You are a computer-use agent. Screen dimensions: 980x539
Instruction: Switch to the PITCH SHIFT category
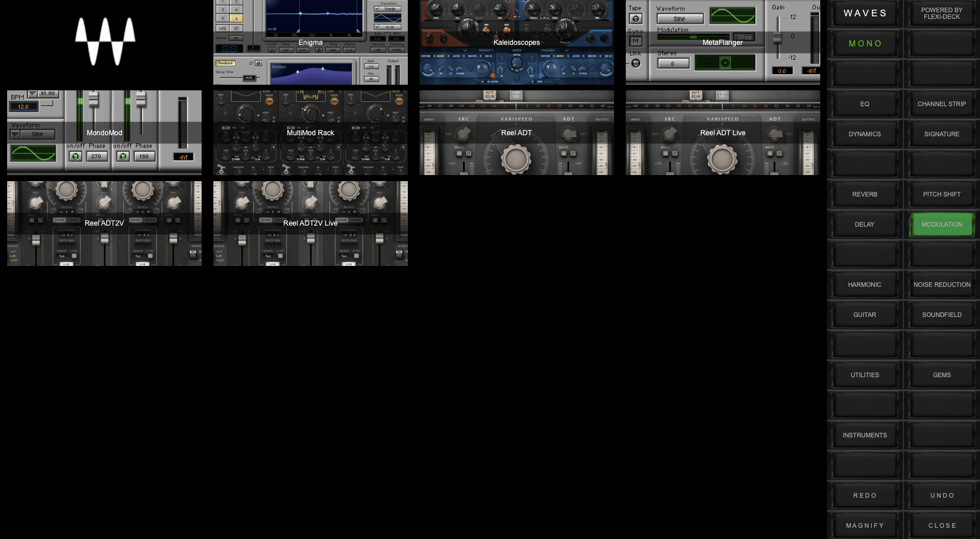(x=942, y=194)
